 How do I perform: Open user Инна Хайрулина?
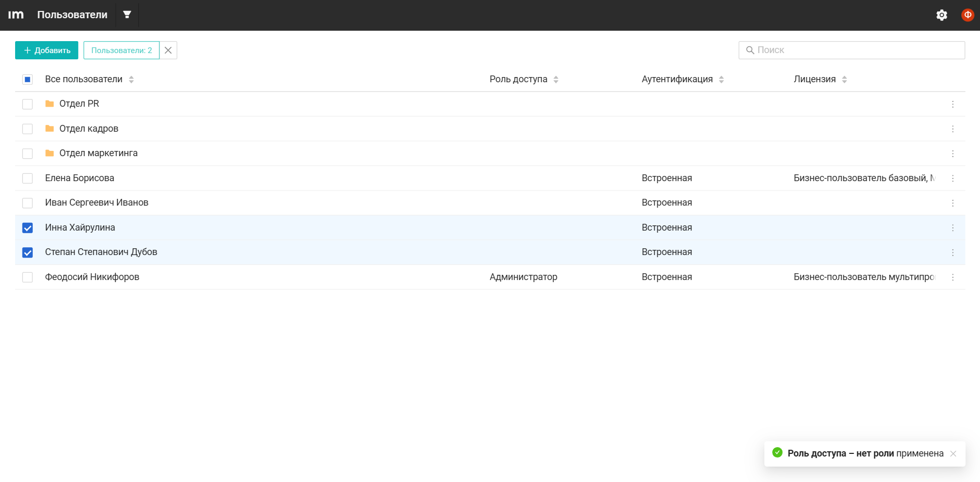(x=80, y=227)
